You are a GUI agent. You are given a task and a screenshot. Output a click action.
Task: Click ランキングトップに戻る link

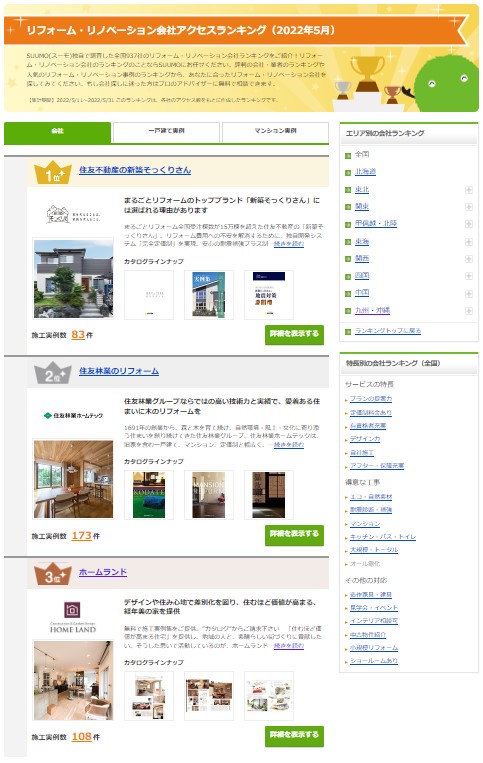point(388,330)
